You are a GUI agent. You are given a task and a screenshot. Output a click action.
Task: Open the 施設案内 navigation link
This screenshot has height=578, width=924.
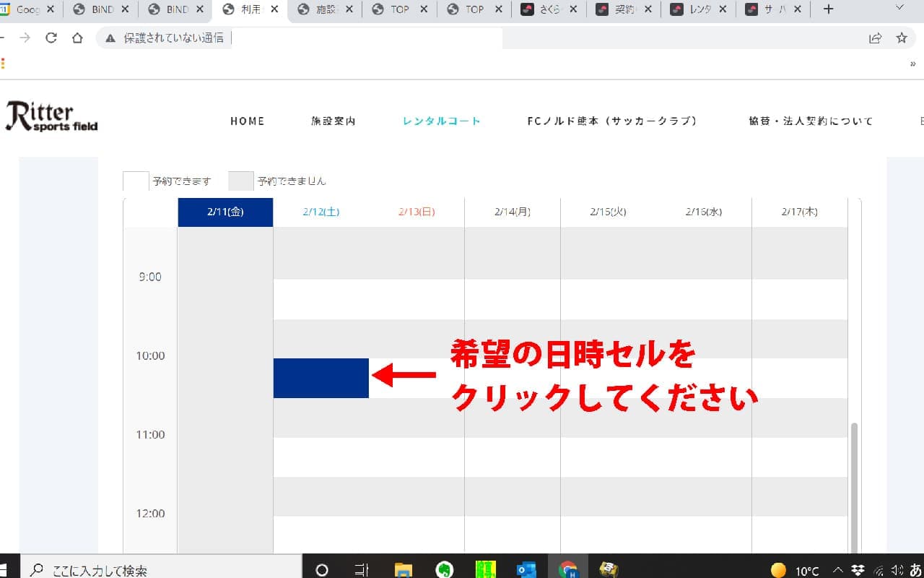(x=334, y=121)
